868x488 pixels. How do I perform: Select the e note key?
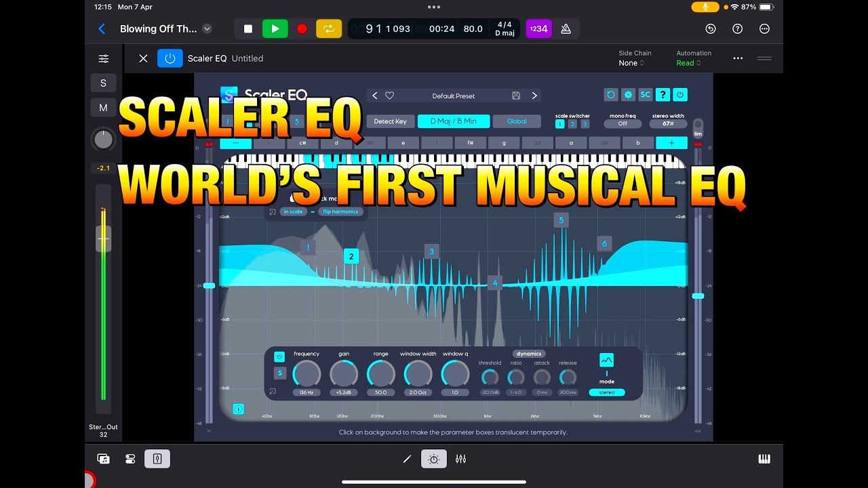click(403, 143)
